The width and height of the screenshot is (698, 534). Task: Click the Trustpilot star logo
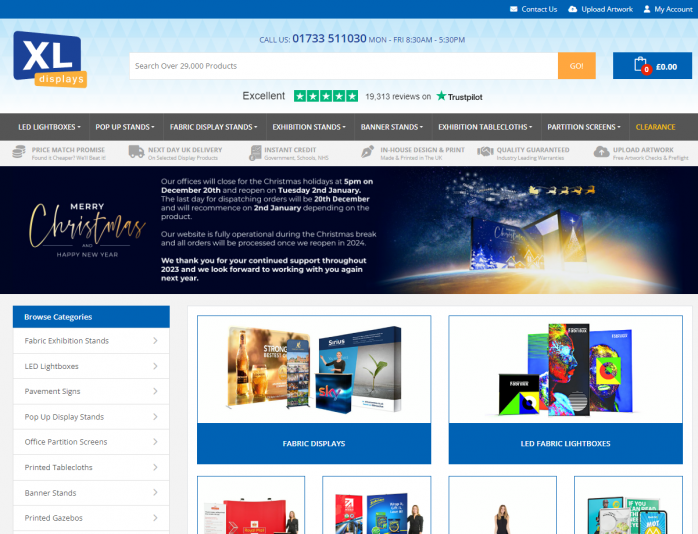tap(441, 96)
